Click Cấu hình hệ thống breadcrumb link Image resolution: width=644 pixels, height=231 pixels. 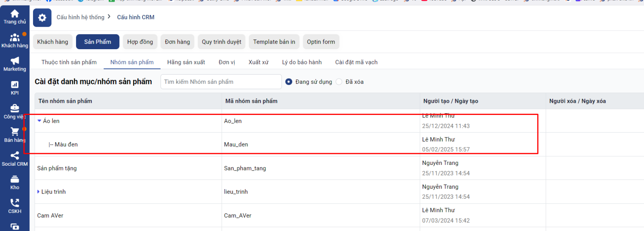[80, 17]
